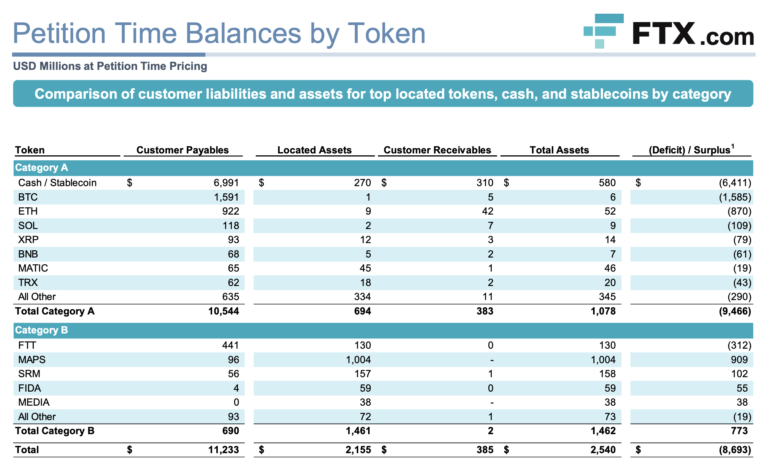Click Cash / Stablecoin located assets 270

coord(362,183)
